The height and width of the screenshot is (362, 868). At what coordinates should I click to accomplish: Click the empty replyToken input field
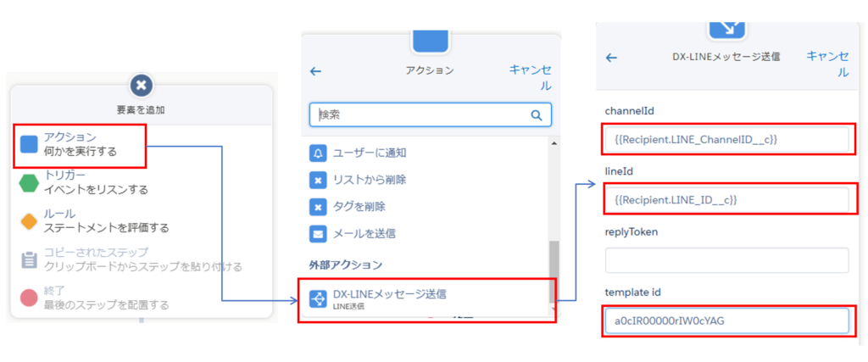click(x=726, y=259)
